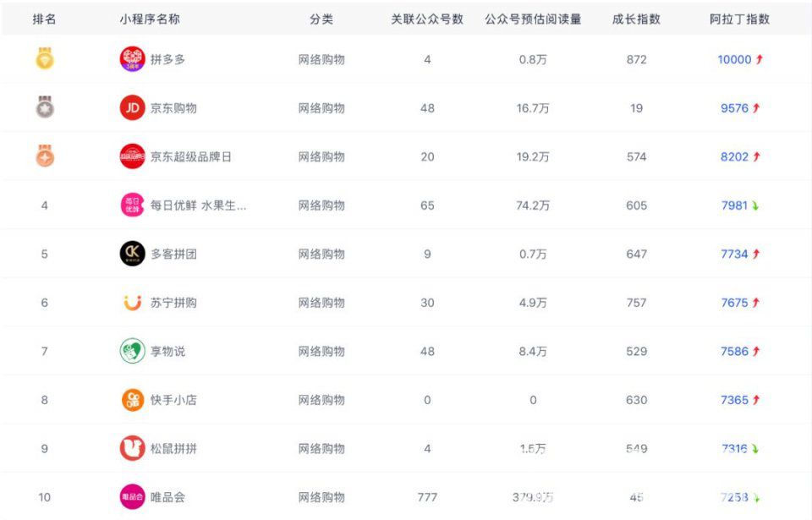Open the 10000 index link for 拼多多
The width and height of the screenshot is (812, 520).
tap(734, 59)
